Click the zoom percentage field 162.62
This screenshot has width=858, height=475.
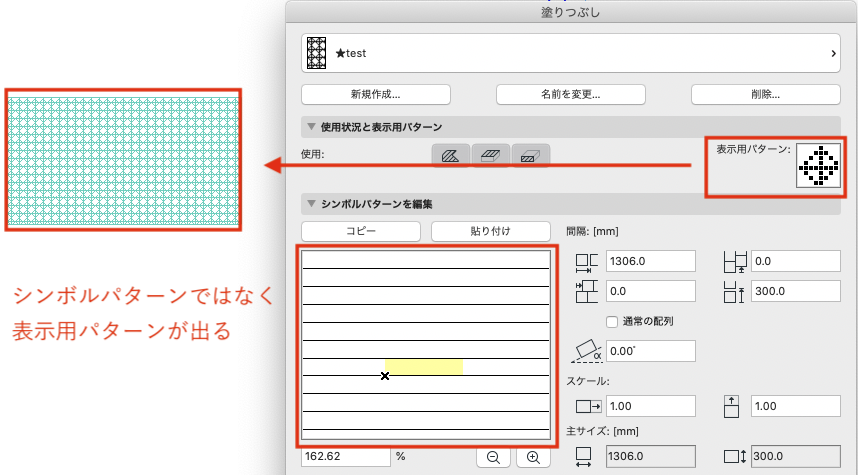pyautogui.click(x=346, y=456)
